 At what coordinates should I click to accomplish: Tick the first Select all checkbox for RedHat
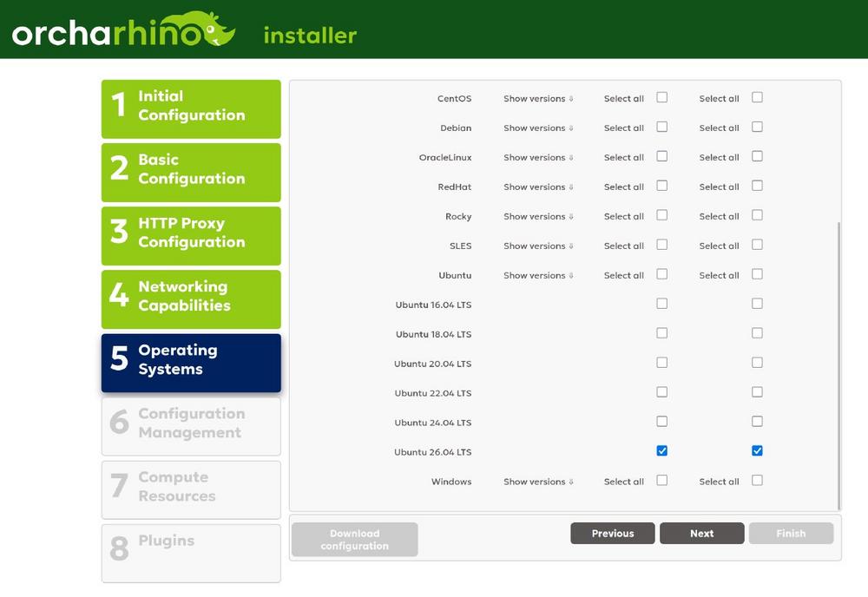[662, 186]
